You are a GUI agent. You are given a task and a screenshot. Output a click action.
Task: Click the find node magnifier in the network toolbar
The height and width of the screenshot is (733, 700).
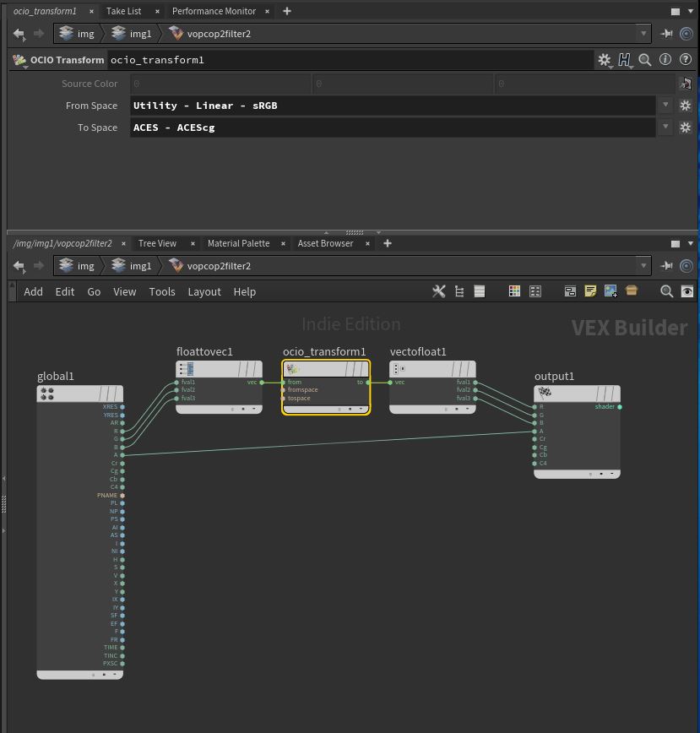[x=666, y=291]
